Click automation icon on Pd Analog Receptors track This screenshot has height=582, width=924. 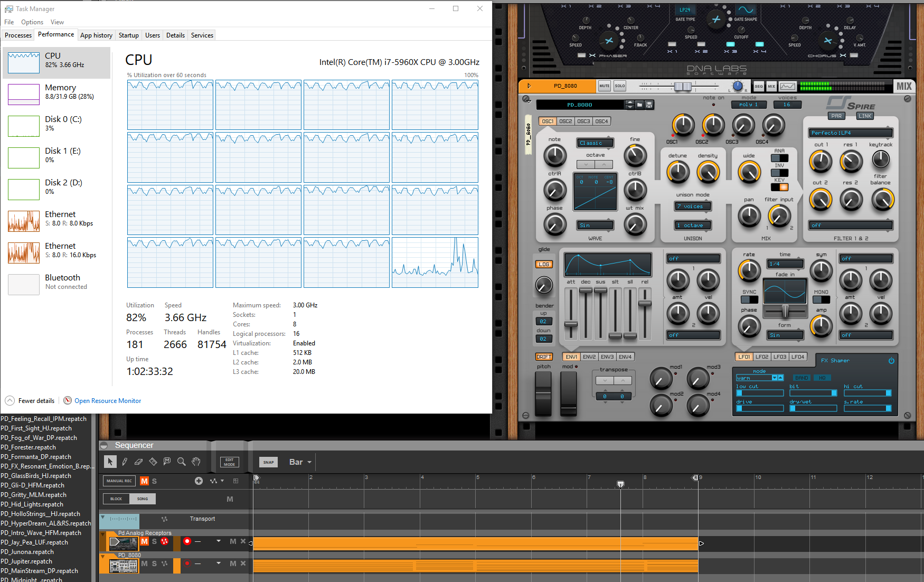coord(164,541)
